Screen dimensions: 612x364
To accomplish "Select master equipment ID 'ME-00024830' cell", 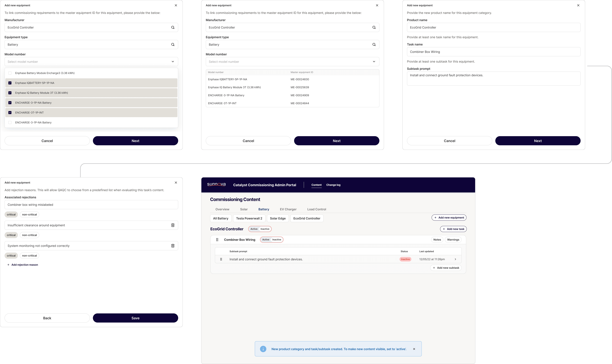I will tap(300, 79).
